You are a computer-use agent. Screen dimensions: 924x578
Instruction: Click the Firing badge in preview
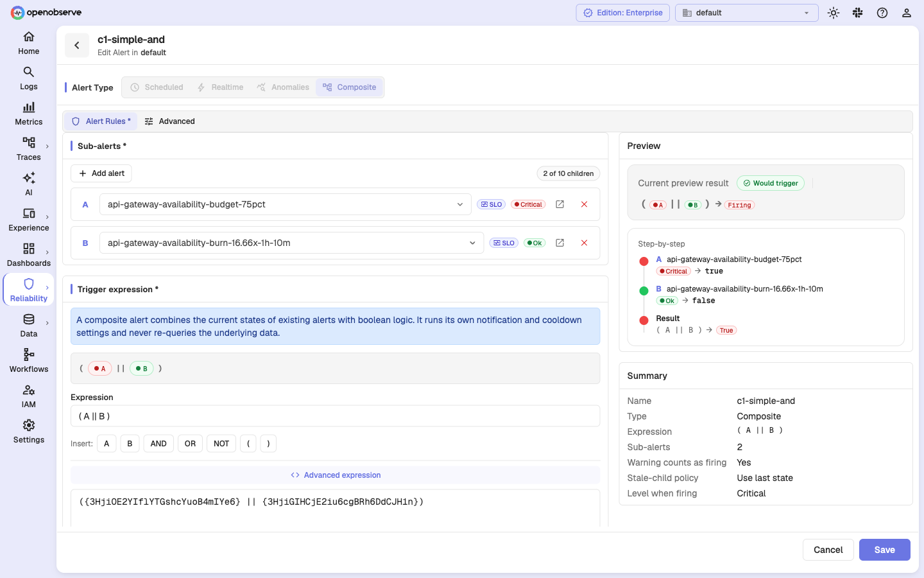(x=739, y=205)
